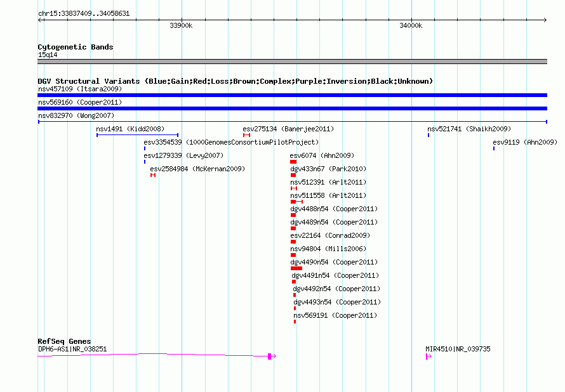Open MIR4510|NR_039735 gene label
This screenshot has height=392, width=565.
pos(458,349)
